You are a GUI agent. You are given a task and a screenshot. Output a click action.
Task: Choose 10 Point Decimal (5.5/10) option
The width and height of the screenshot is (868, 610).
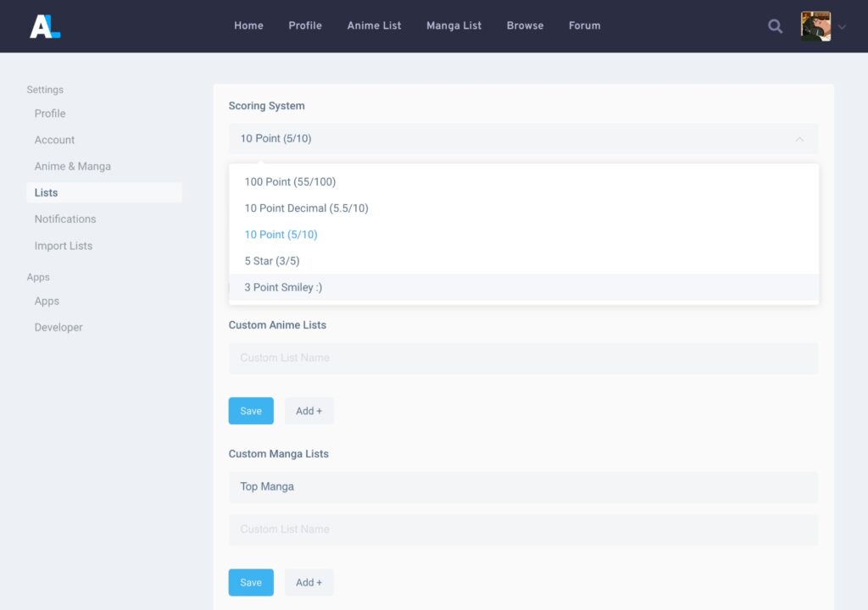click(306, 208)
